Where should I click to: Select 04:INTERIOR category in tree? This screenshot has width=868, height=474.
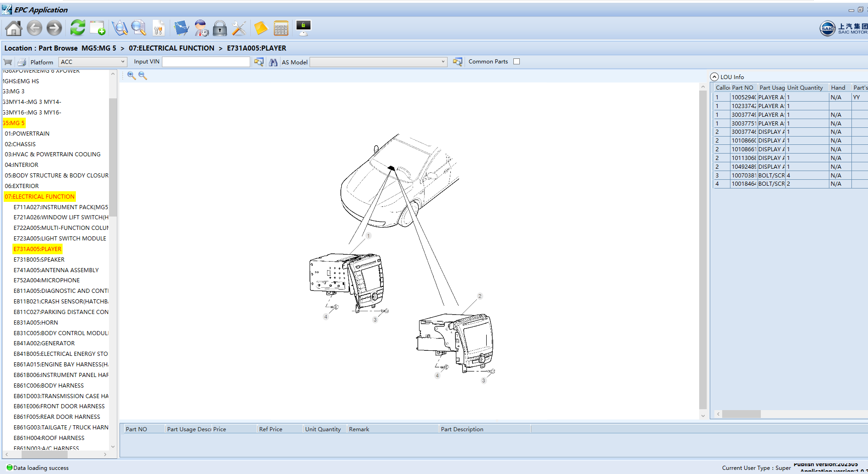click(x=22, y=165)
